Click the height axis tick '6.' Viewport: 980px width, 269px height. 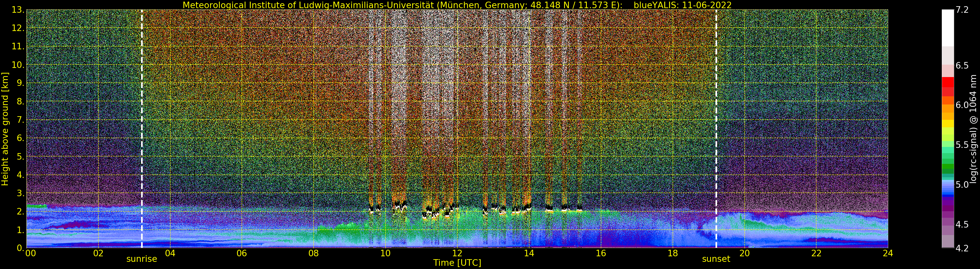[x=21, y=138]
